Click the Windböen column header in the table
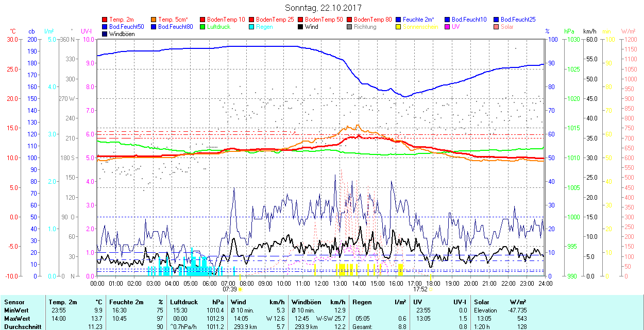Image resolution: width=644 pixels, height=330 pixels. [307, 302]
